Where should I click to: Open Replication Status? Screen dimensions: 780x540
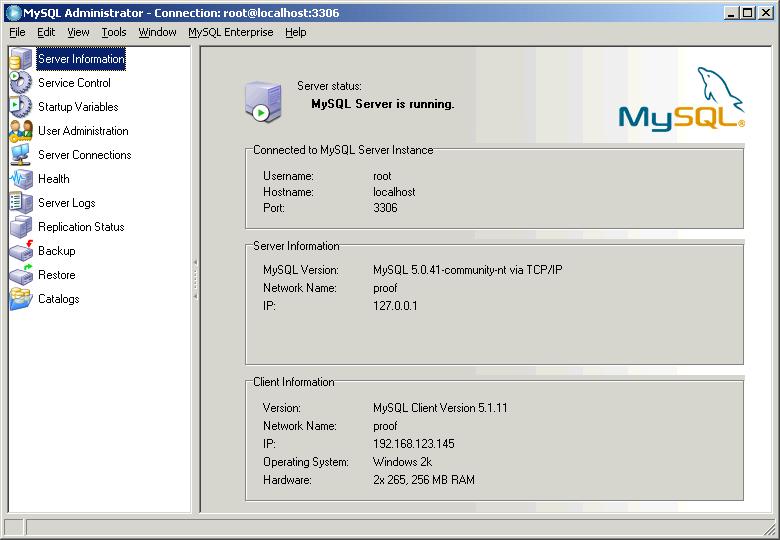click(81, 227)
